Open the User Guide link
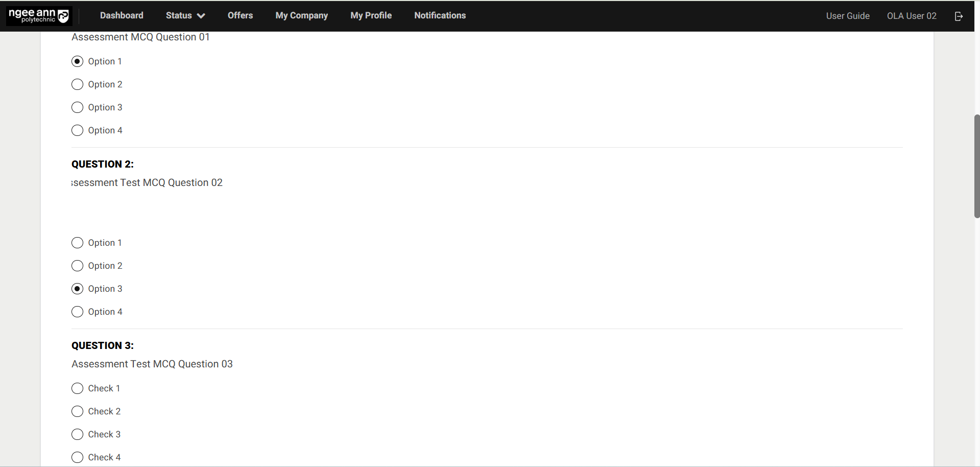 847,16
